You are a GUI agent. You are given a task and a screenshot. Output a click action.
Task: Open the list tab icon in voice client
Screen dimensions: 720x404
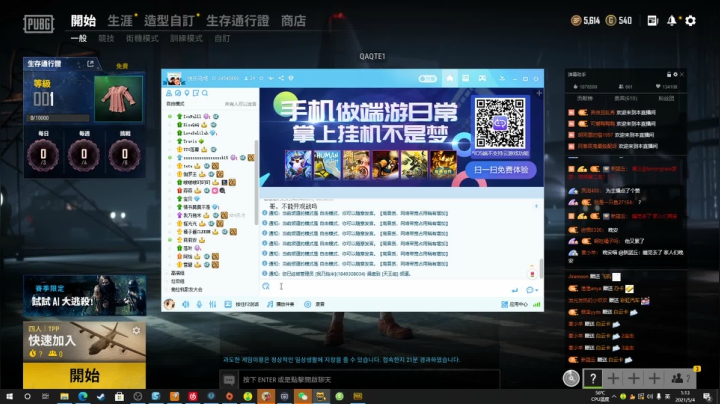coord(466,79)
